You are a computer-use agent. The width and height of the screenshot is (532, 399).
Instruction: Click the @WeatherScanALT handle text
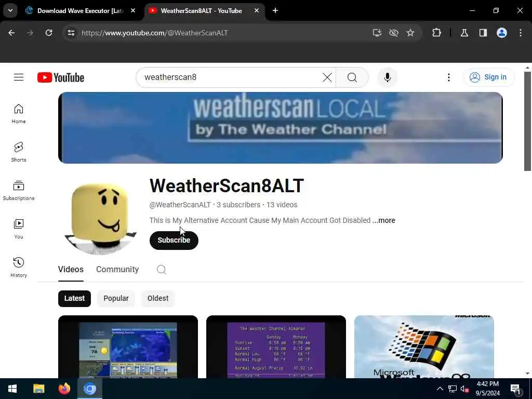point(180,205)
